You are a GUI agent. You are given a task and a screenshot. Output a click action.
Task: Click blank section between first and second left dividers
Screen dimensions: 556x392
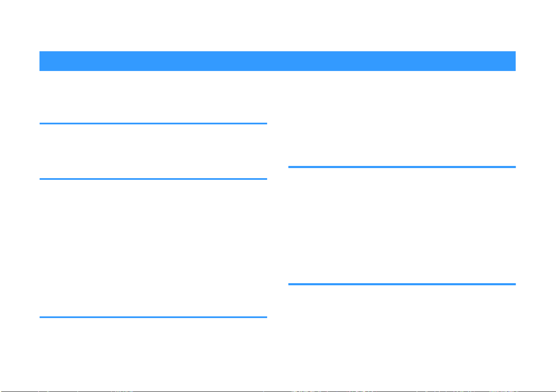click(x=153, y=151)
